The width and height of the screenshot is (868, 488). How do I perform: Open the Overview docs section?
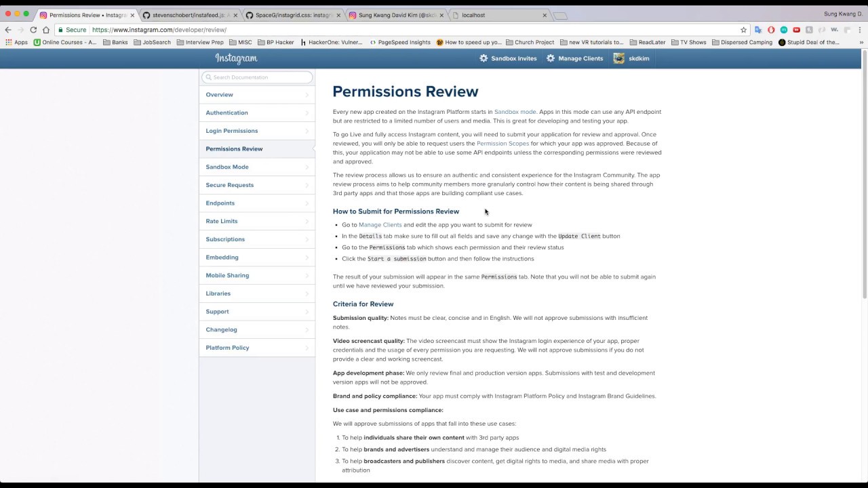coord(257,95)
